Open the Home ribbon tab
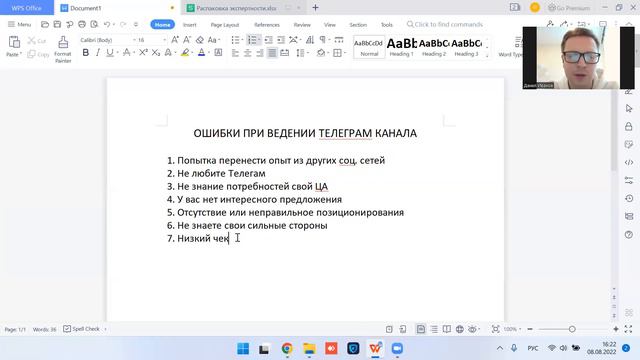The height and width of the screenshot is (360, 640). point(162,24)
